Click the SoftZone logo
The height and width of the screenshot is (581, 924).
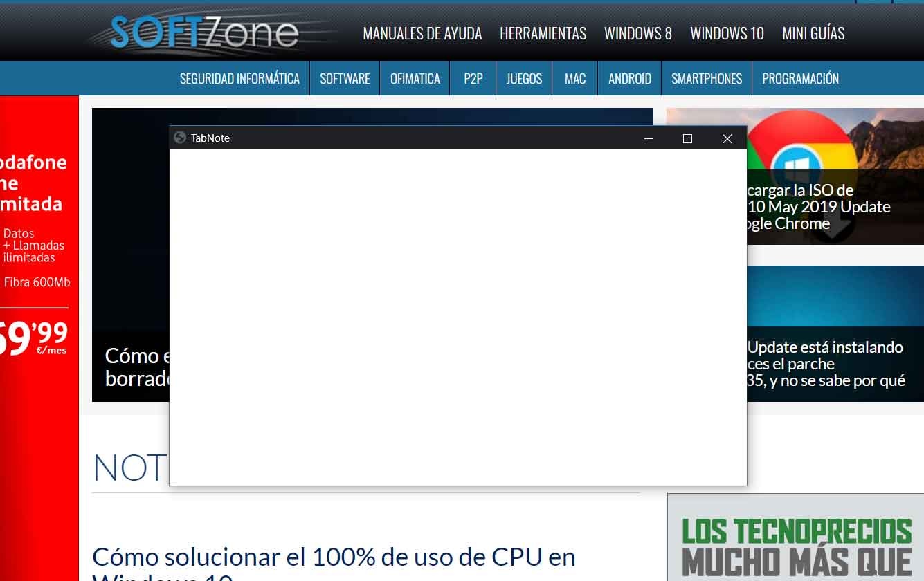click(205, 32)
